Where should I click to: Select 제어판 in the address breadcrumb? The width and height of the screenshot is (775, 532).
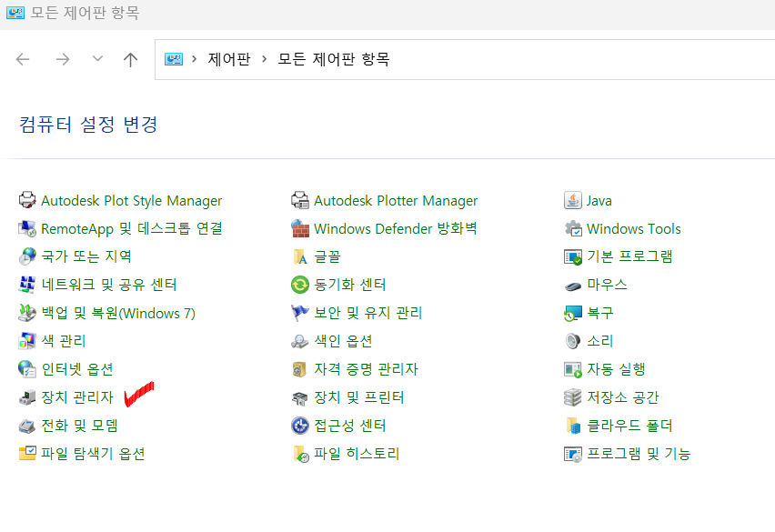coord(229,59)
